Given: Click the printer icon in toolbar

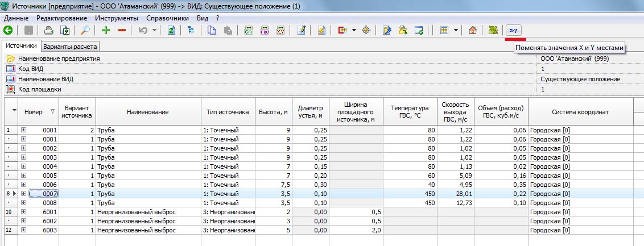Looking at the screenshot, I should pos(49,30).
